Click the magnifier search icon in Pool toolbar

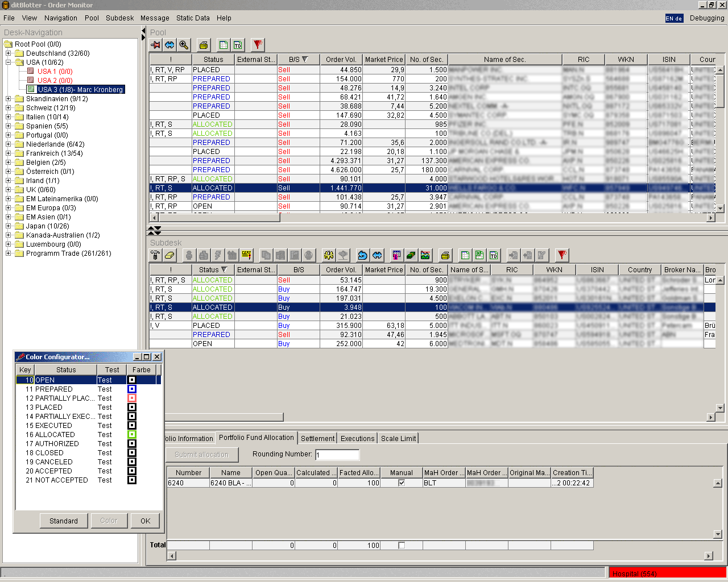184,45
